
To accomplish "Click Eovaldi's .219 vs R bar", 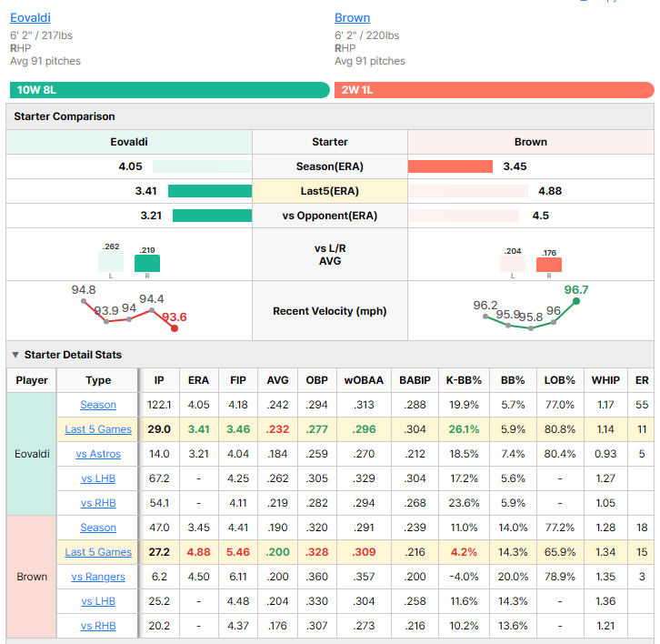I will [x=147, y=263].
